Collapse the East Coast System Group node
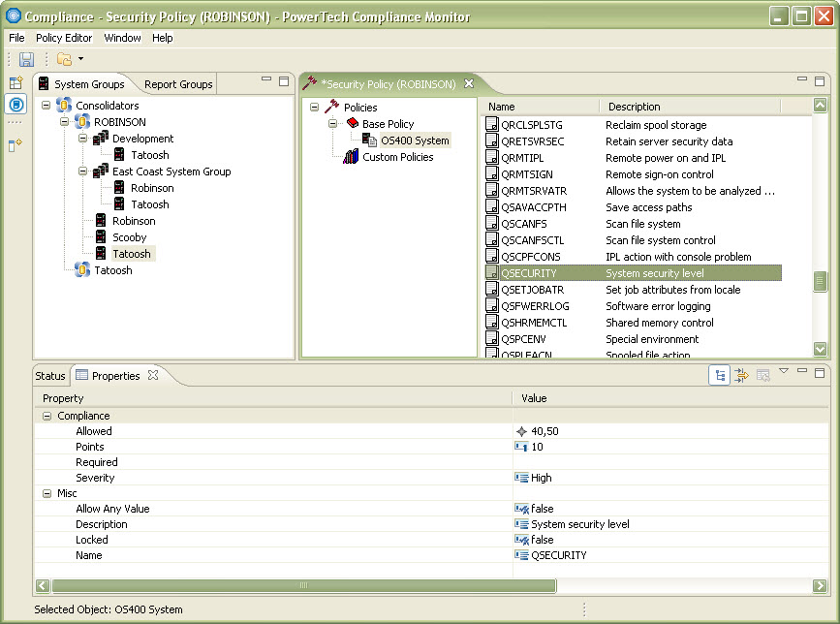 82,172
